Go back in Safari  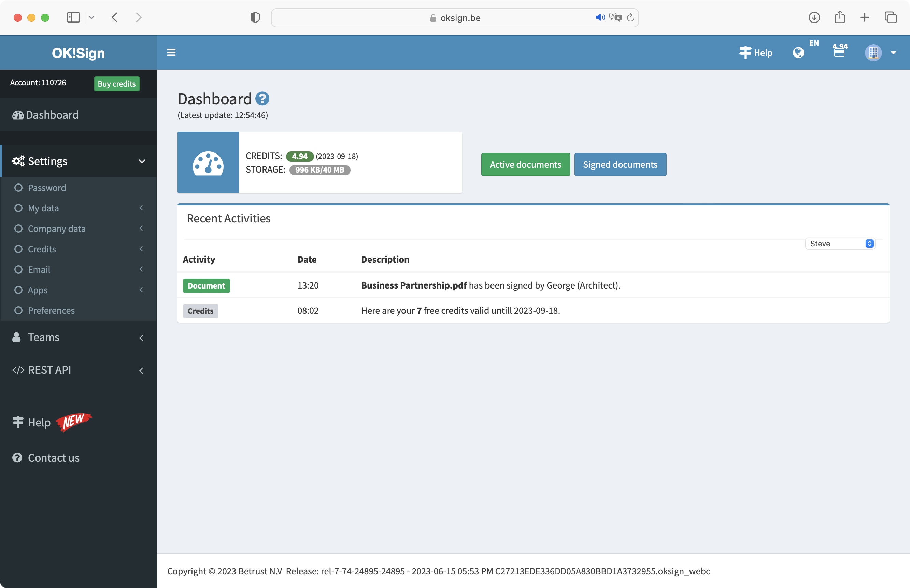[x=115, y=17]
